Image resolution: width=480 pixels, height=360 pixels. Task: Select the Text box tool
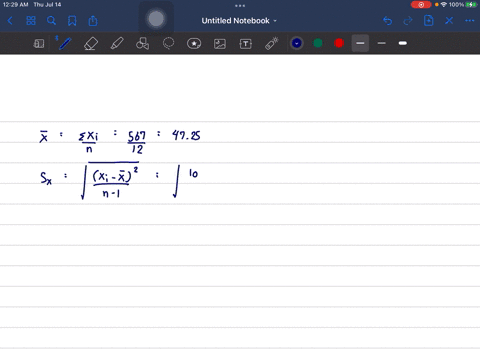[246, 44]
